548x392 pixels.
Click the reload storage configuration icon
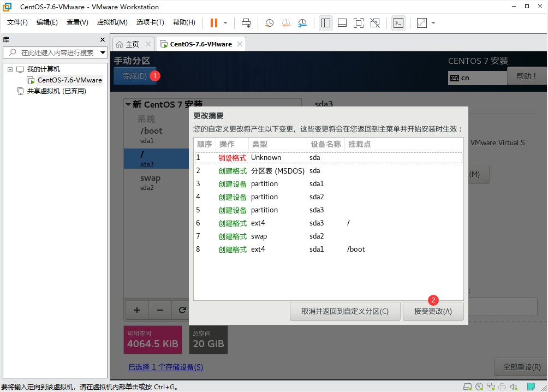pyautogui.click(x=182, y=310)
